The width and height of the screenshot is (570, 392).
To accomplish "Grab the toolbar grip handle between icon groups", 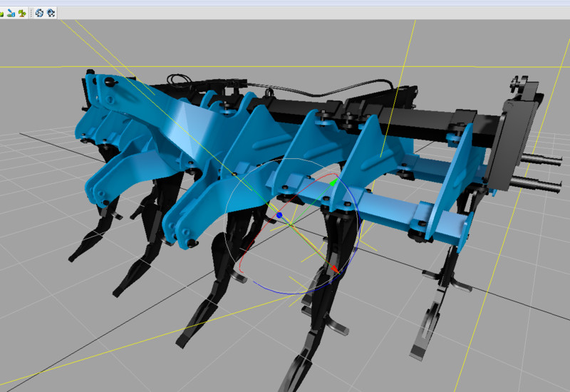I will tap(31, 12).
